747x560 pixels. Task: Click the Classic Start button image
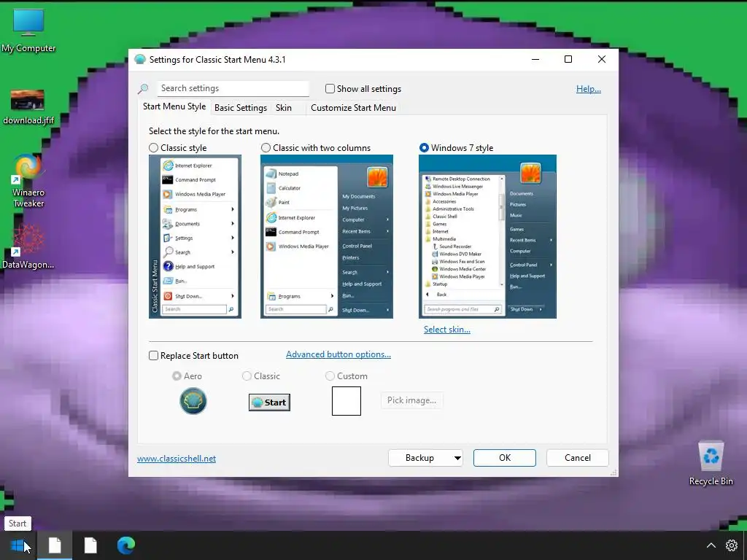[x=269, y=402]
